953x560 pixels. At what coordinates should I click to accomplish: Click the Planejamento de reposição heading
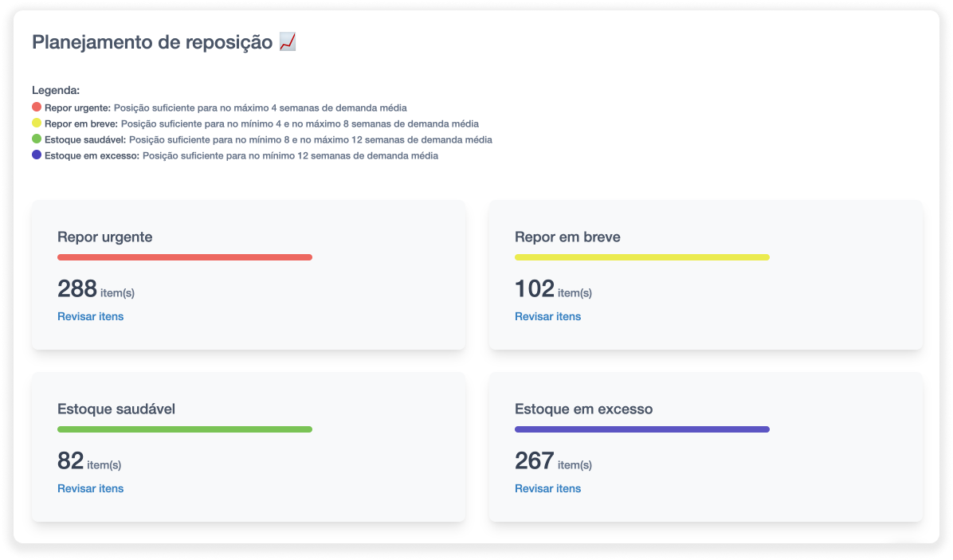coord(152,43)
